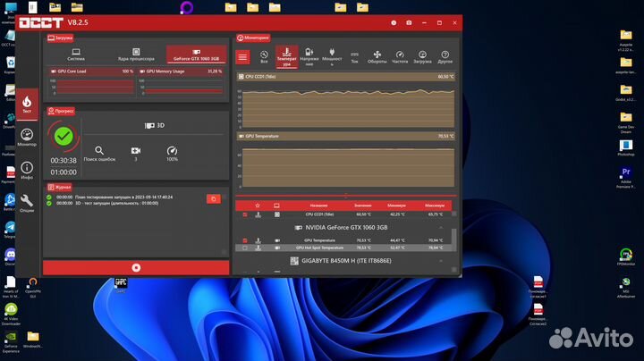Click the 100% usage gauge icon

(172, 150)
